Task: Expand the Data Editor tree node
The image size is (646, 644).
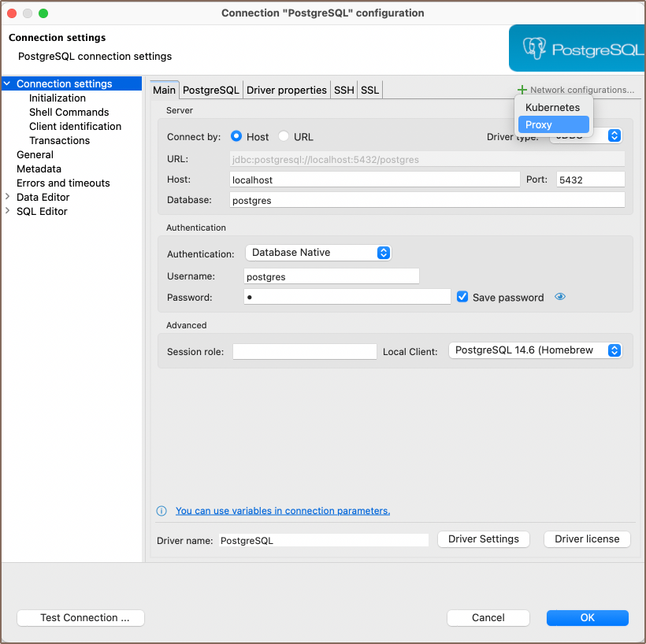Action: click(8, 197)
